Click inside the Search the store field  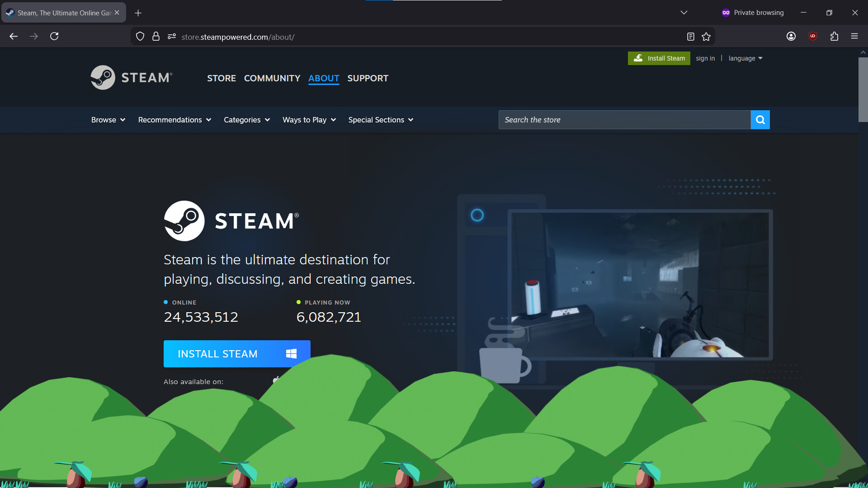pos(624,120)
